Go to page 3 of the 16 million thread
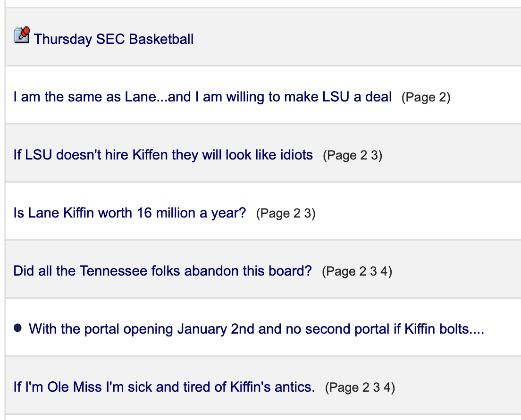The height and width of the screenshot is (420, 521). coord(307,214)
